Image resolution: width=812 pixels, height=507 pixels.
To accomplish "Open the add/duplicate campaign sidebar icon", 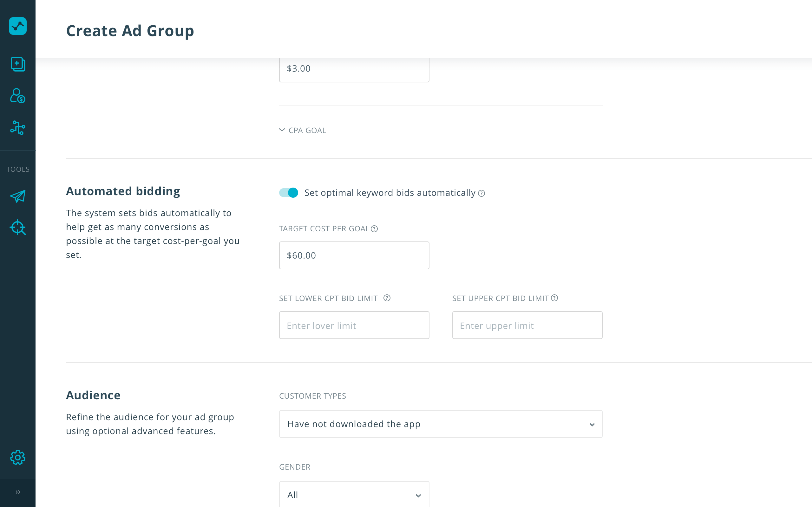I will [x=18, y=64].
